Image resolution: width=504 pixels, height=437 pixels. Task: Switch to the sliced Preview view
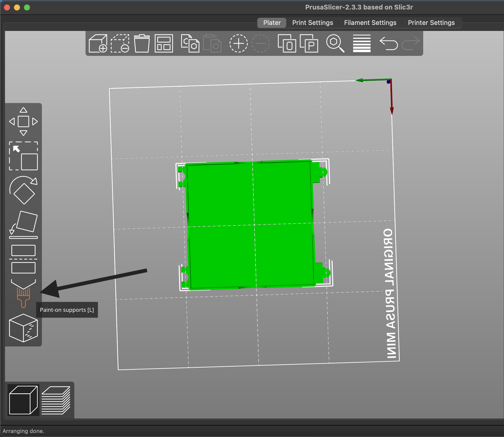pyautogui.click(x=56, y=400)
